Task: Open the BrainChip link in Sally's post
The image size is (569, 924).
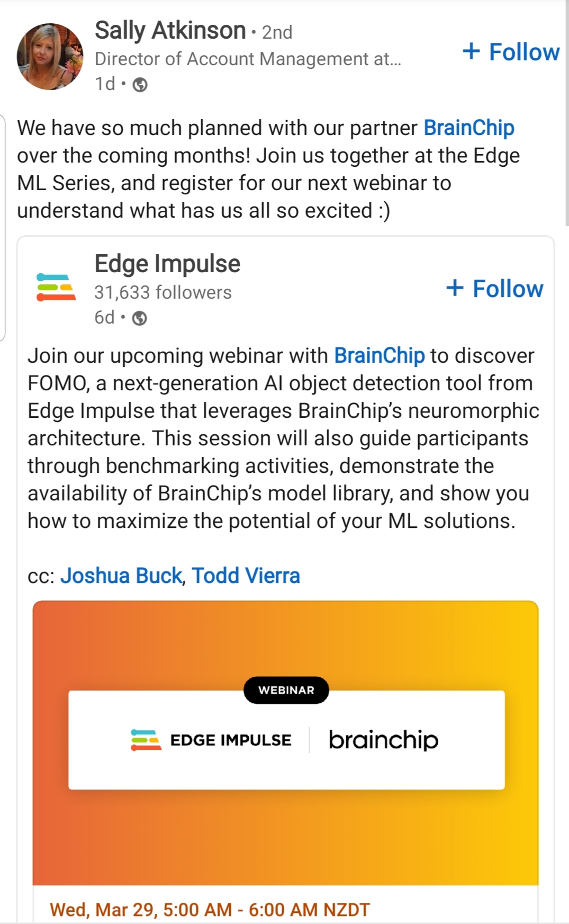Action: point(469,128)
